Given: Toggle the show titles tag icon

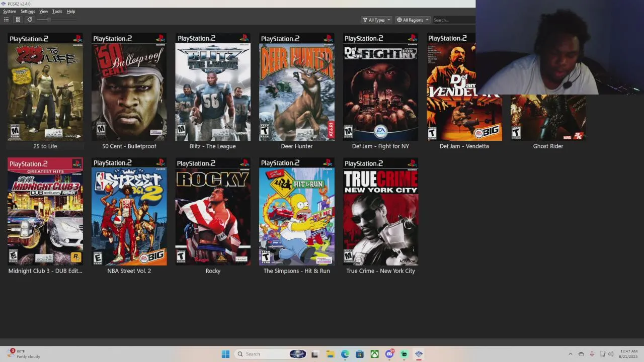Looking at the screenshot, I should coord(30,20).
